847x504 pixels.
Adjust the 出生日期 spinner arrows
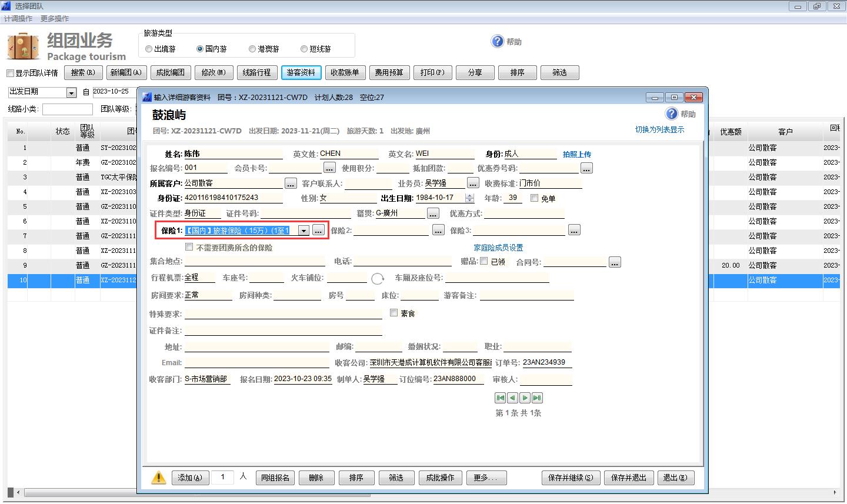pos(469,198)
